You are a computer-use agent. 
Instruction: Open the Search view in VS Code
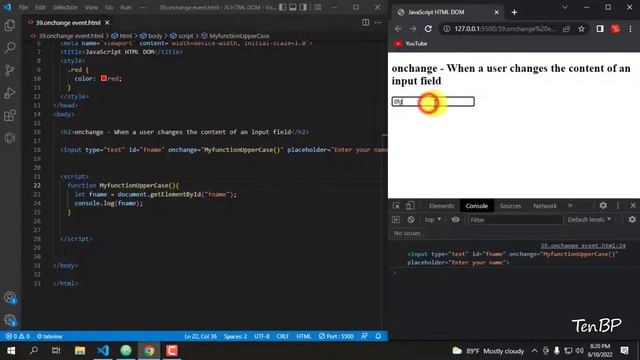click(x=9, y=48)
